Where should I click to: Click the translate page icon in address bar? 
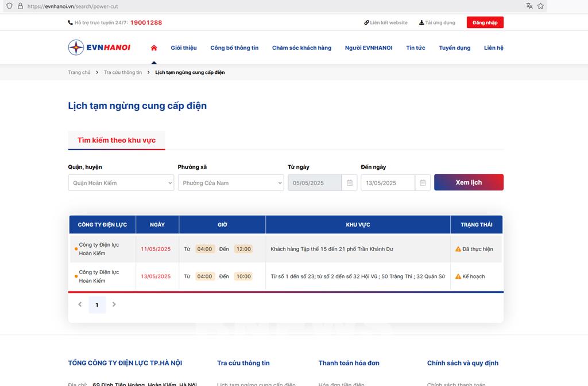pos(529,6)
